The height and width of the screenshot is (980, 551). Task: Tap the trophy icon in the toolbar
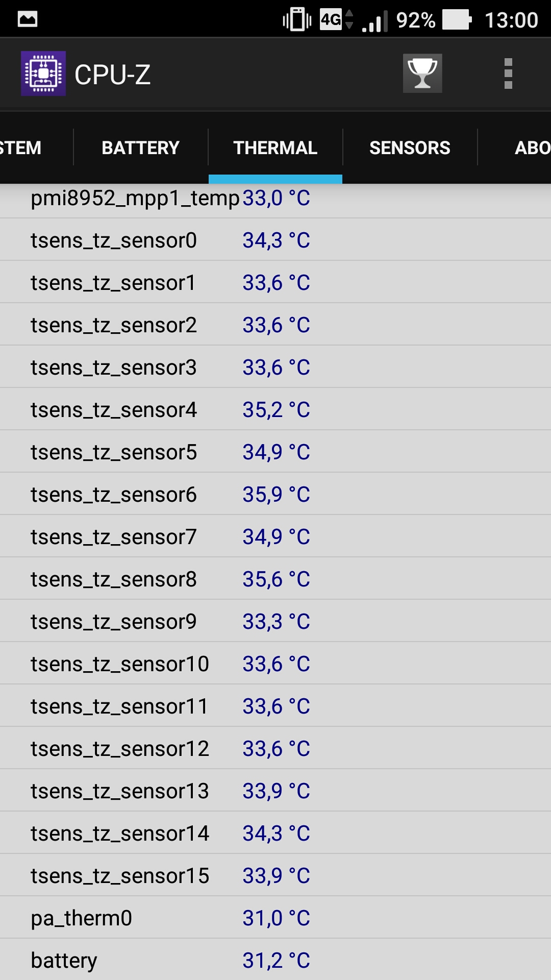[422, 73]
